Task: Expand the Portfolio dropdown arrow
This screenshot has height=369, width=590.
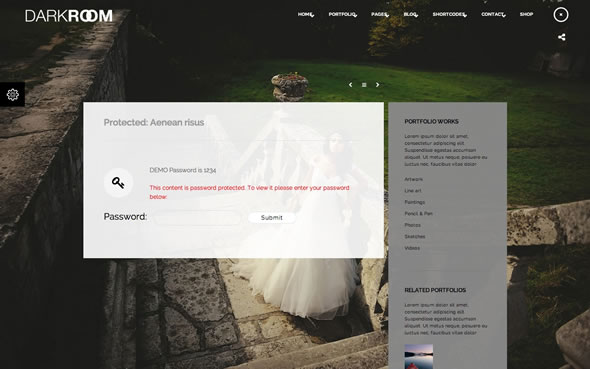Action: tap(355, 16)
